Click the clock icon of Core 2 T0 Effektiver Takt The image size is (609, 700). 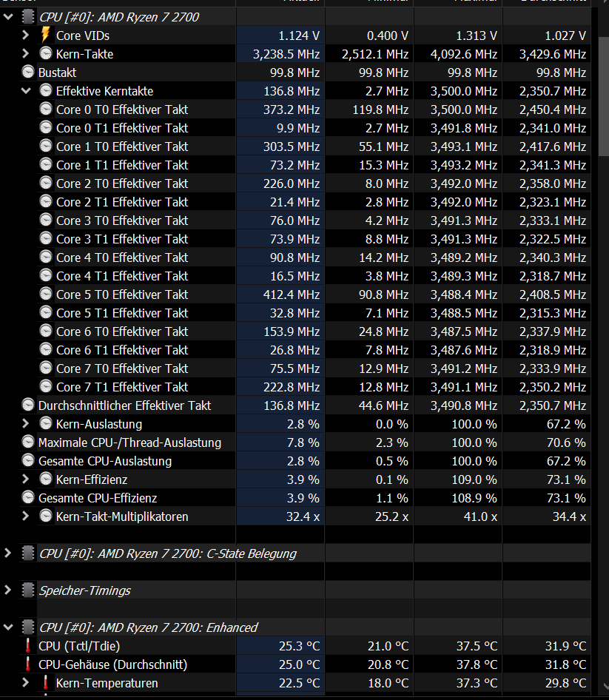point(46,183)
